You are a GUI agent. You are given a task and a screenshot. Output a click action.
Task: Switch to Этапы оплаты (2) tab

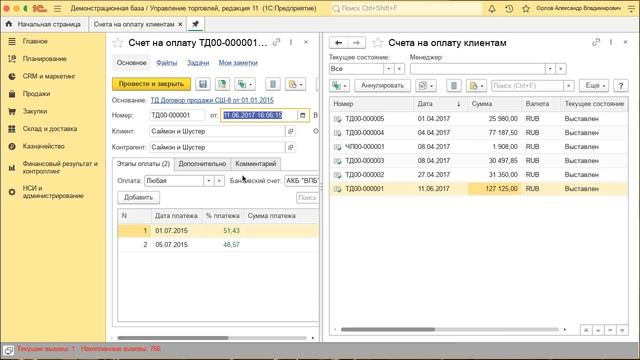pyautogui.click(x=143, y=164)
